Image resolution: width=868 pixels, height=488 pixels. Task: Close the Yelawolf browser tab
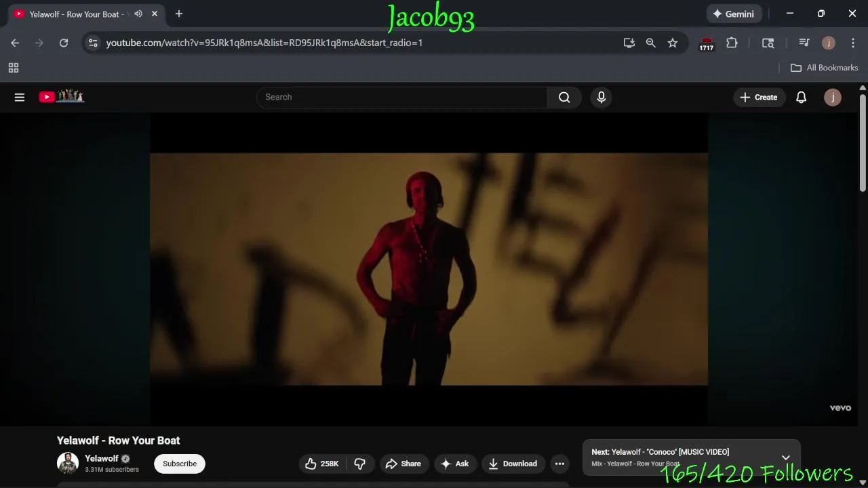(155, 14)
